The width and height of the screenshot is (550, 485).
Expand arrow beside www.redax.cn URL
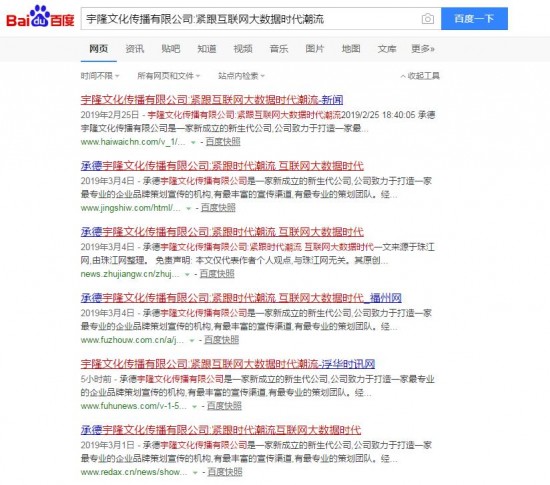point(195,472)
